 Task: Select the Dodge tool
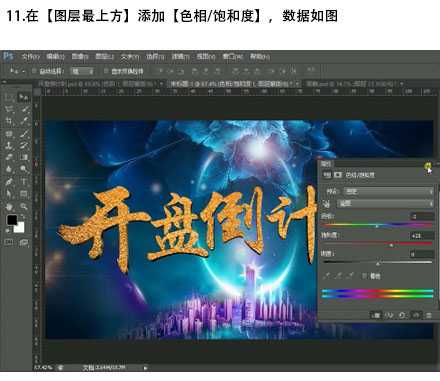pos(24,169)
